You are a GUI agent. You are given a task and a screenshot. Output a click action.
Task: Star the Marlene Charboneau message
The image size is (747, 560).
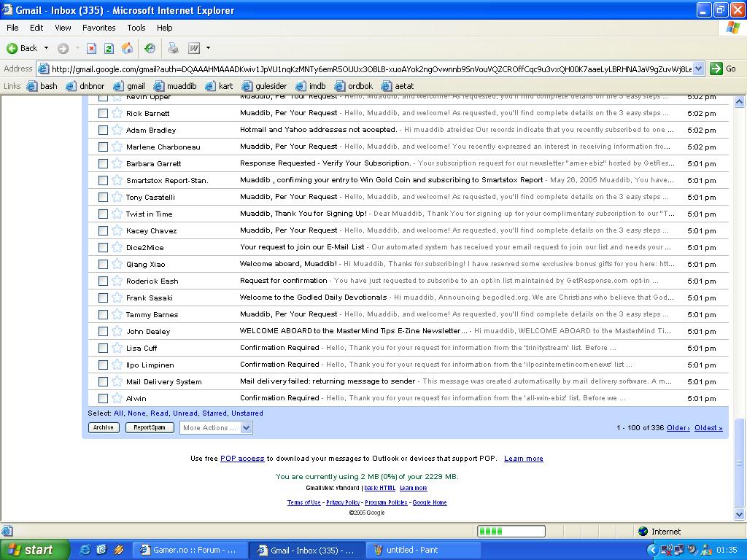point(117,147)
